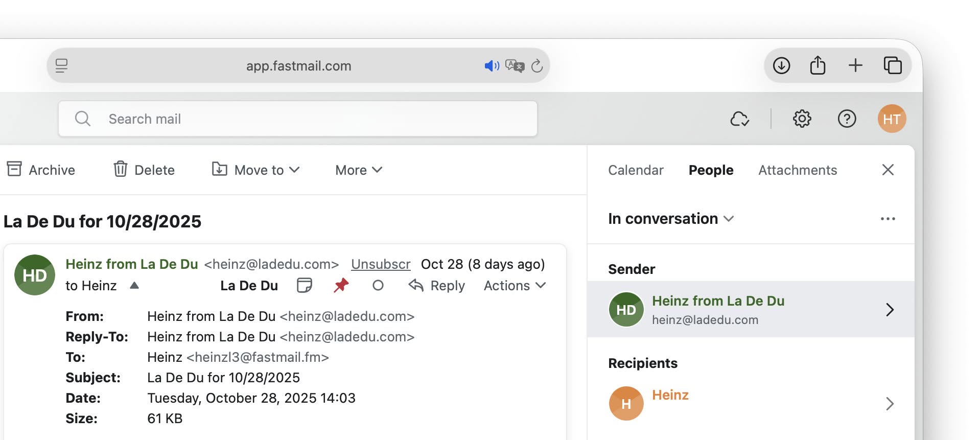The image size is (980, 440).
Task: Open Fastmail settings gear
Action: (802, 119)
